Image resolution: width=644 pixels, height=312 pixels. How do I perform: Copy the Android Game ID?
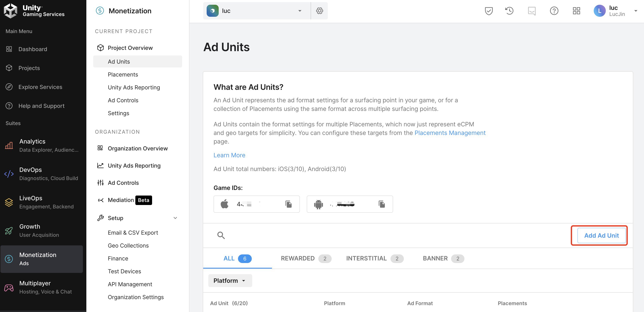pyautogui.click(x=382, y=204)
